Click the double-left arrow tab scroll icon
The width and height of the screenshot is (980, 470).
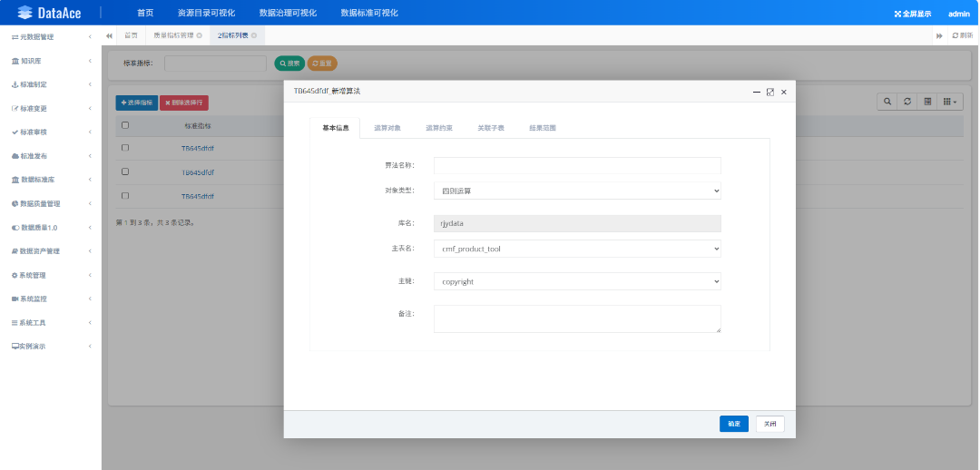coord(110,35)
